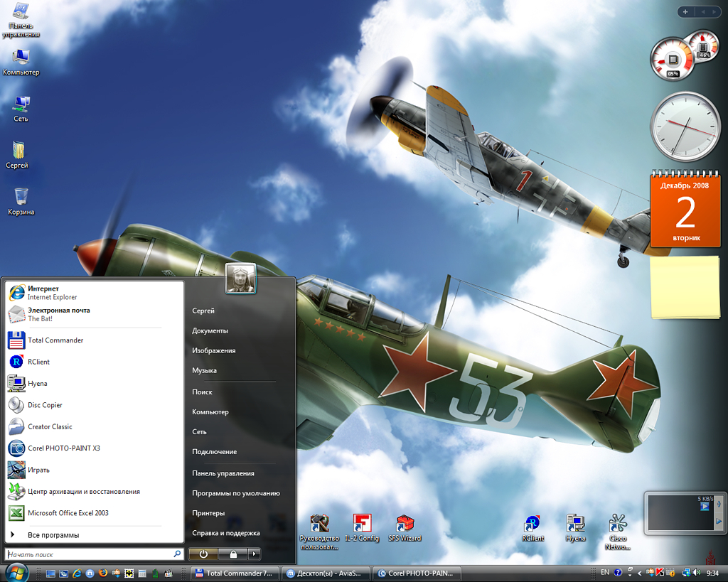The width and height of the screenshot is (728, 582).
Task: Show hidden tray icons arrow
Action: click(x=639, y=573)
